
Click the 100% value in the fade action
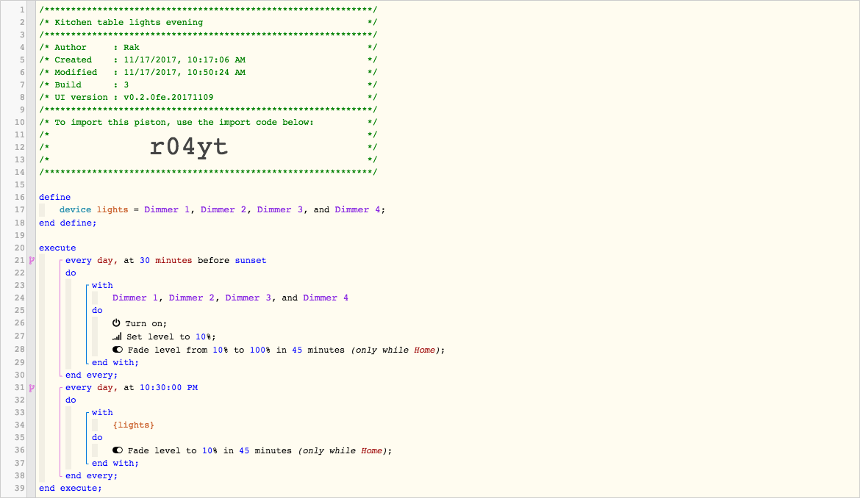tap(260, 350)
